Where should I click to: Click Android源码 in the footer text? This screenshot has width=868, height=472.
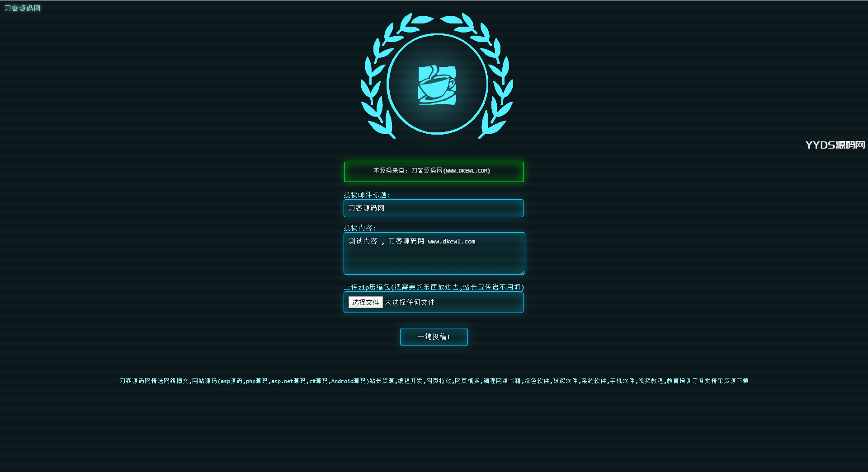[348, 381]
